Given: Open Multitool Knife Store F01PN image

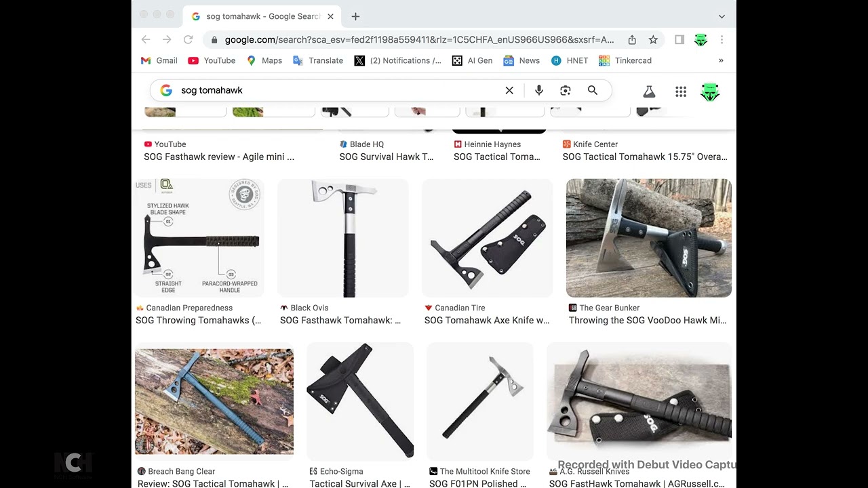Looking at the screenshot, I should pyautogui.click(x=480, y=402).
